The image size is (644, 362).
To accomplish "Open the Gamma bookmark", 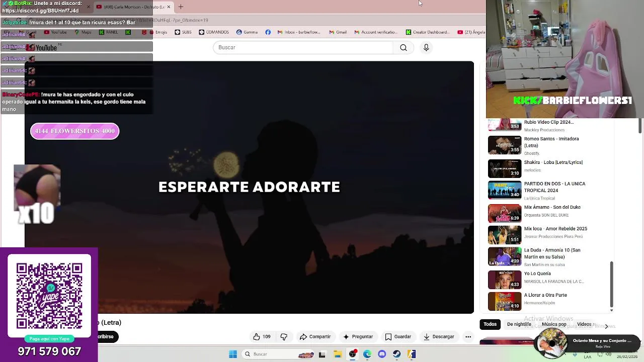I will tap(247, 32).
